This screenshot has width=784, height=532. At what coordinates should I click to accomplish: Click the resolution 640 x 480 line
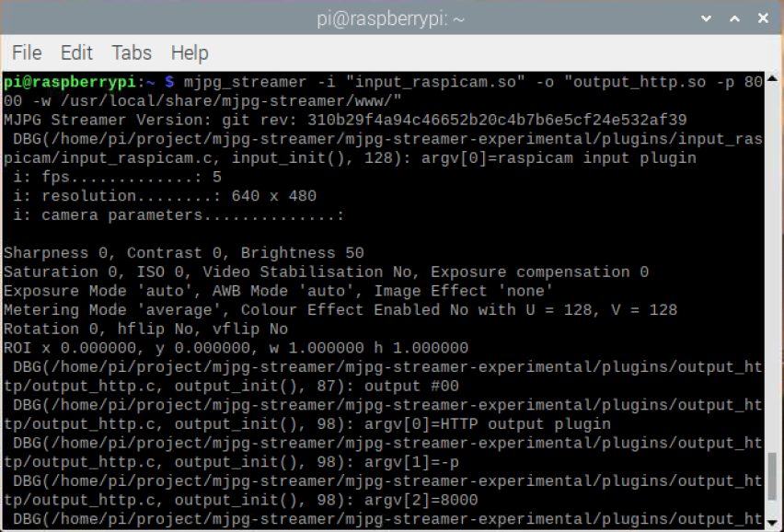(x=165, y=196)
